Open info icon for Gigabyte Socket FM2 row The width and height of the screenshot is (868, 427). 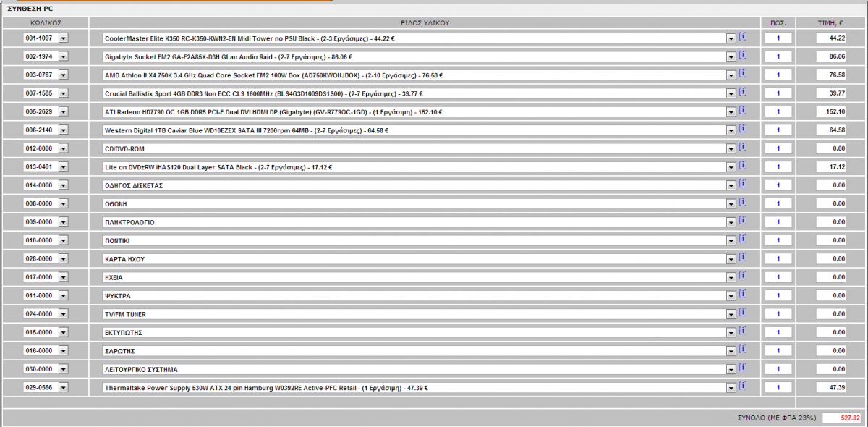pos(742,54)
